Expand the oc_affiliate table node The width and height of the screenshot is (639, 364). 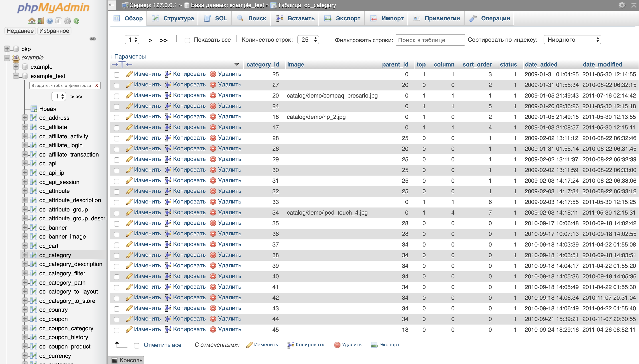25,127
